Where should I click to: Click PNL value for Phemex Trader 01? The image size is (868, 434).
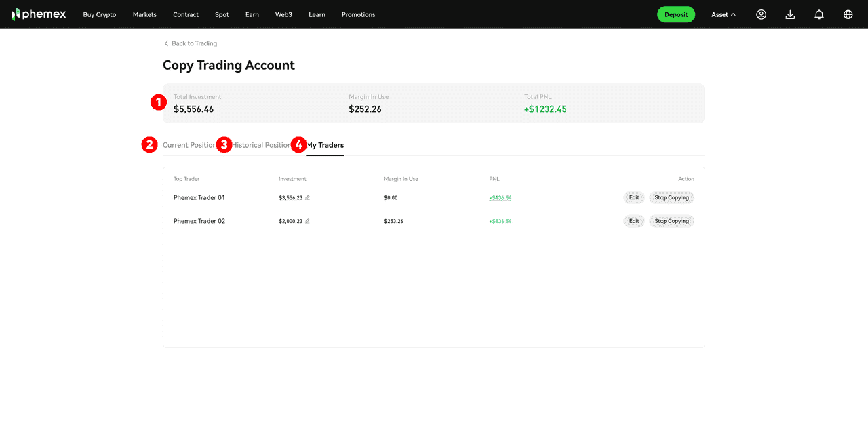pyautogui.click(x=500, y=198)
